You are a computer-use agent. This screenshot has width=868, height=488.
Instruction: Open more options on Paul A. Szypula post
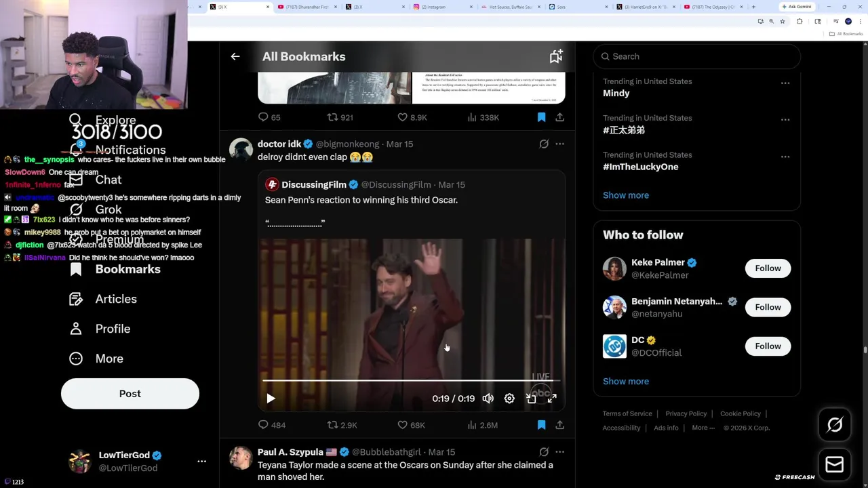coord(559,451)
